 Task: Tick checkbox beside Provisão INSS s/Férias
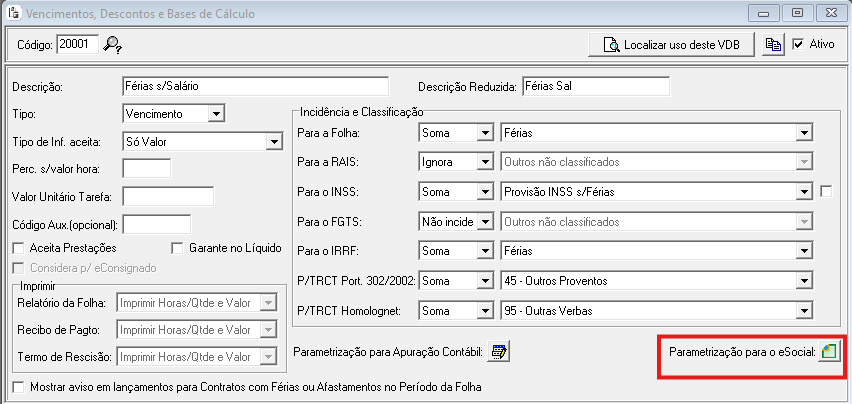click(x=826, y=191)
